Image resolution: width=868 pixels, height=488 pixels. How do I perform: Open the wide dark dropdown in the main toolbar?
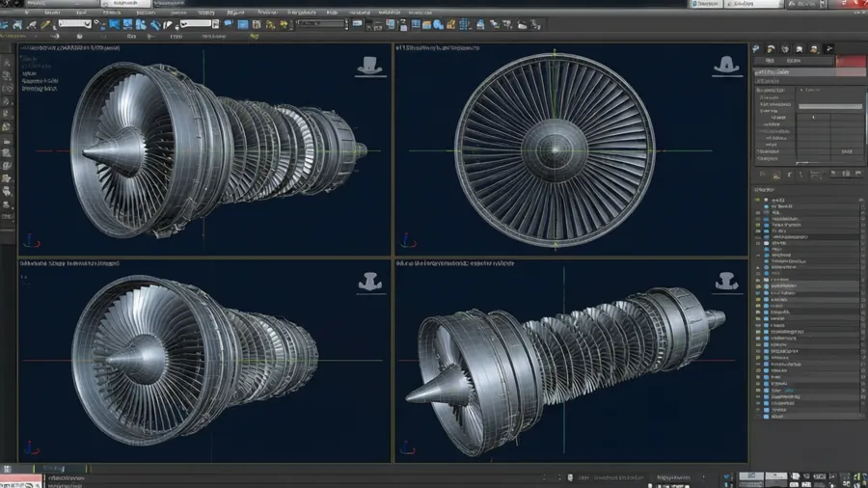(322, 24)
